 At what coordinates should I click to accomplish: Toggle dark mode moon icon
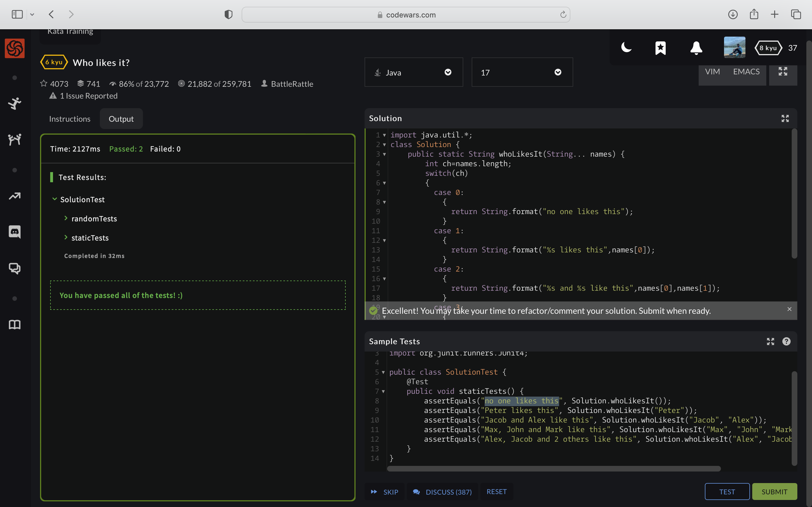coord(626,48)
